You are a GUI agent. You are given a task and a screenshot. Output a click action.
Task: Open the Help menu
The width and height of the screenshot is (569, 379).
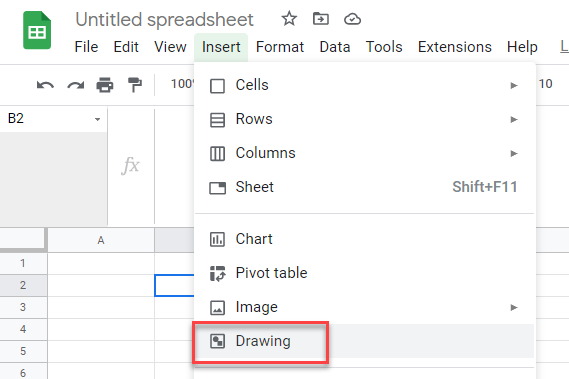click(522, 47)
